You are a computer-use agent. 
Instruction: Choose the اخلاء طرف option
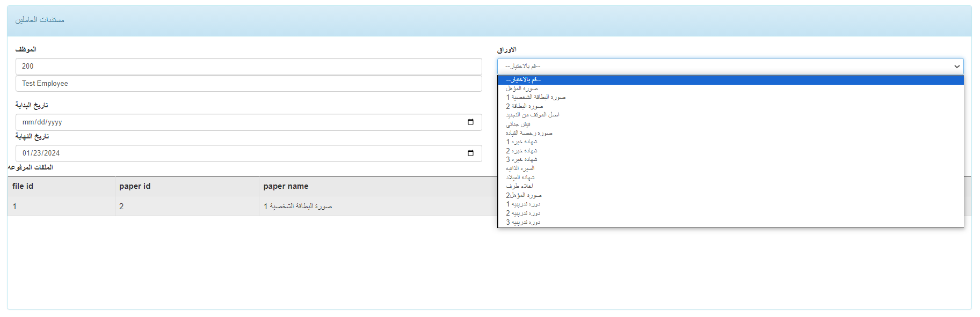pyautogui.click(x=519, y=186)
